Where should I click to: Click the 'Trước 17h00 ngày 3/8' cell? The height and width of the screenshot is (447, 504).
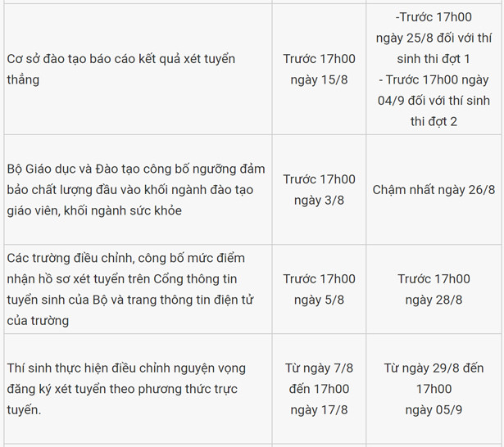(x=319, y=189)
